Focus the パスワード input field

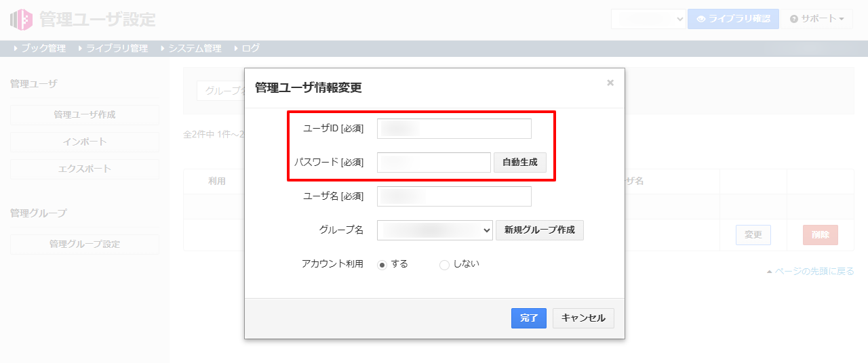[434, 163]
